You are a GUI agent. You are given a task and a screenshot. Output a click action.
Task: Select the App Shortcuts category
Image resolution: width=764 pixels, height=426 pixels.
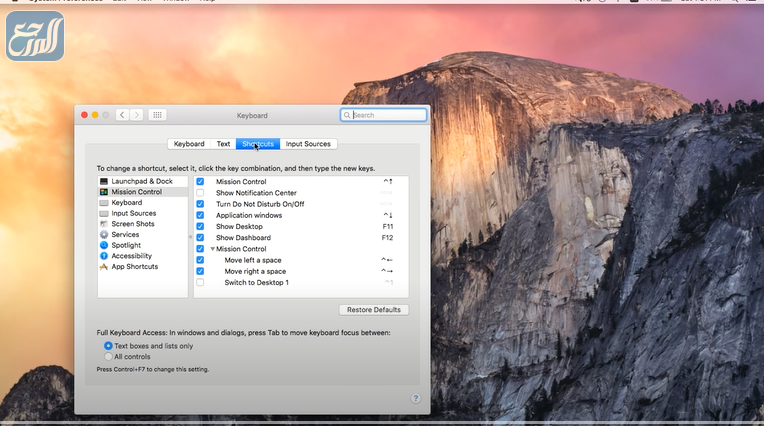tap(134, 267)
